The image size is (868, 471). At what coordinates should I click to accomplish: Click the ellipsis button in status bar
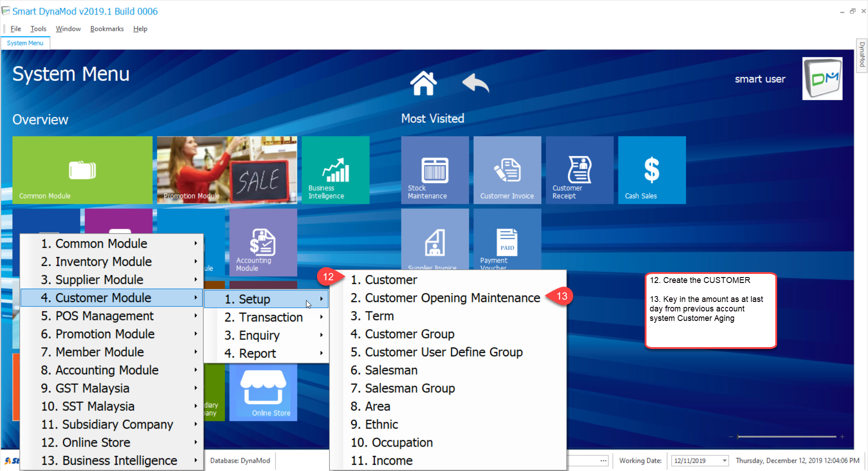[x=604, y=461]
